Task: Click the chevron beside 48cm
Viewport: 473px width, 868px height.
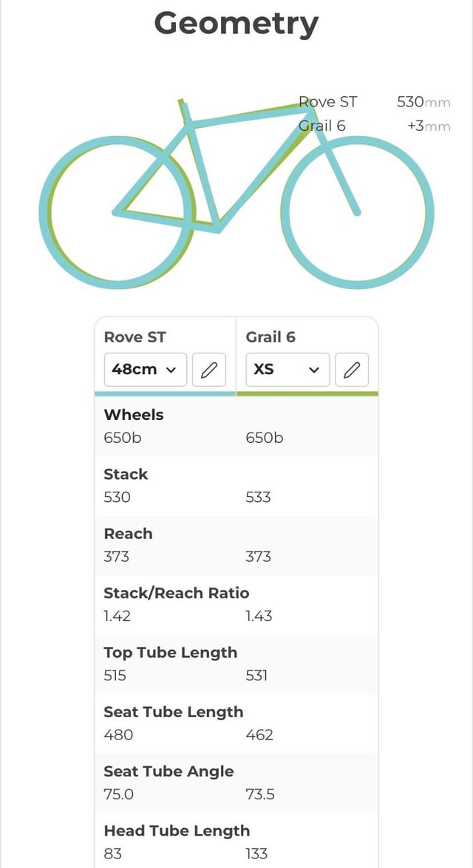Action: click(171, 370)
